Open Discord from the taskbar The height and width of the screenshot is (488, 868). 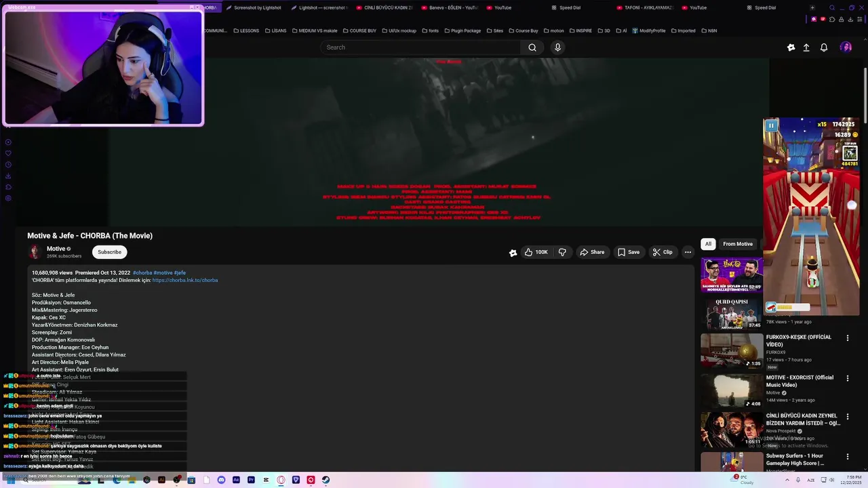tap(221, 480)
